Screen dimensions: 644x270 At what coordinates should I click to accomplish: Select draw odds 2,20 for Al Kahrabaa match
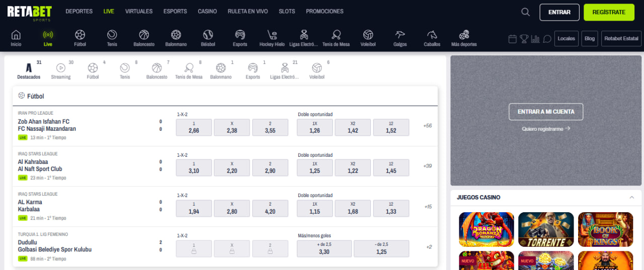click(x=232, y=167)
